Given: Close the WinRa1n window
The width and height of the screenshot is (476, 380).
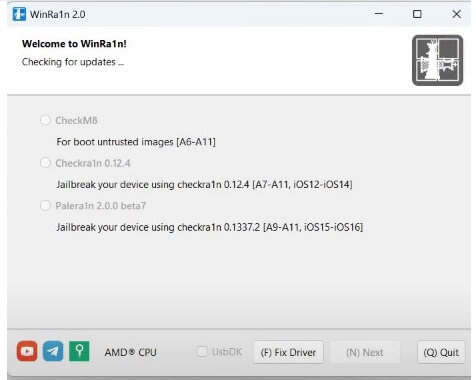Looking at the screenshot, I should pyautogui.click(x=456, y=14).
